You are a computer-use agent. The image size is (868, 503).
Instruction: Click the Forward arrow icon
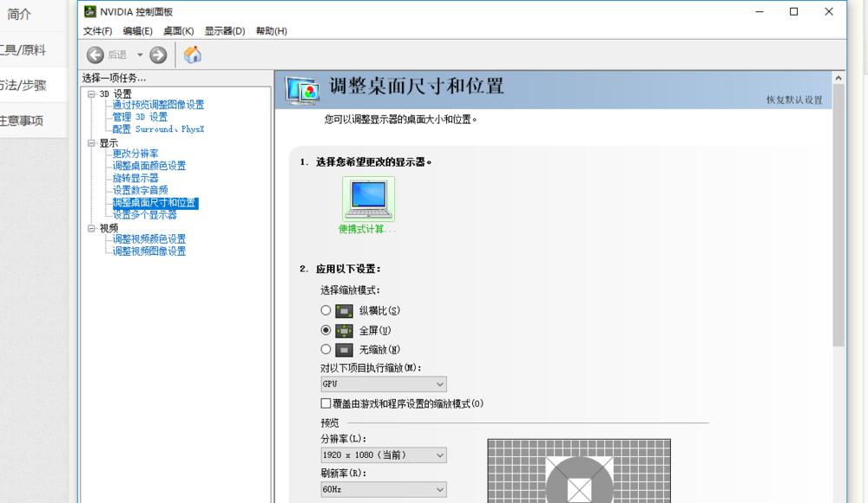coord(158,55)
